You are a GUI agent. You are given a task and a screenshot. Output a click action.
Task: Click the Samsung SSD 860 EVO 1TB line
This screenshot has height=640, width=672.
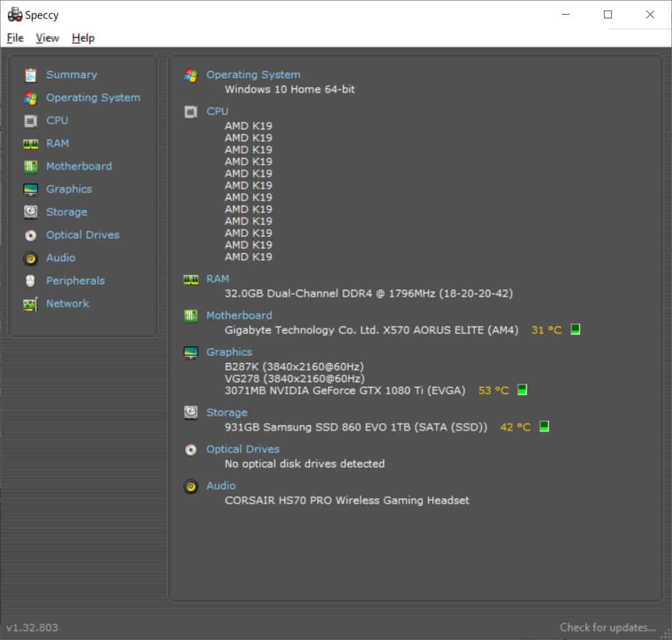pos(356,427)
